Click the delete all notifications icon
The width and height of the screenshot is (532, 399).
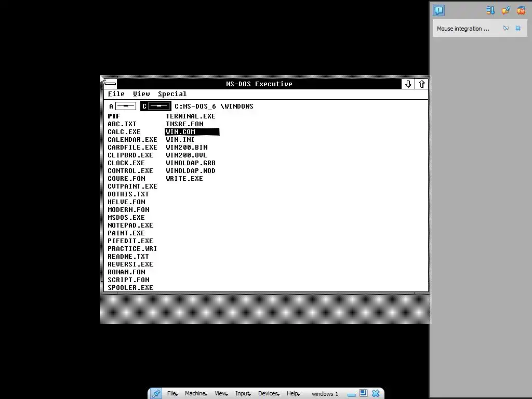point(521,10)
